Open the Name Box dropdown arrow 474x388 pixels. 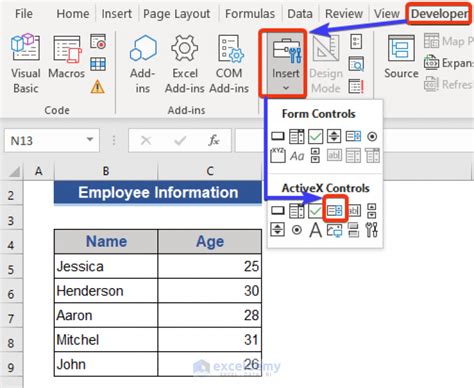pyautogui.click(x=90, y=140)
